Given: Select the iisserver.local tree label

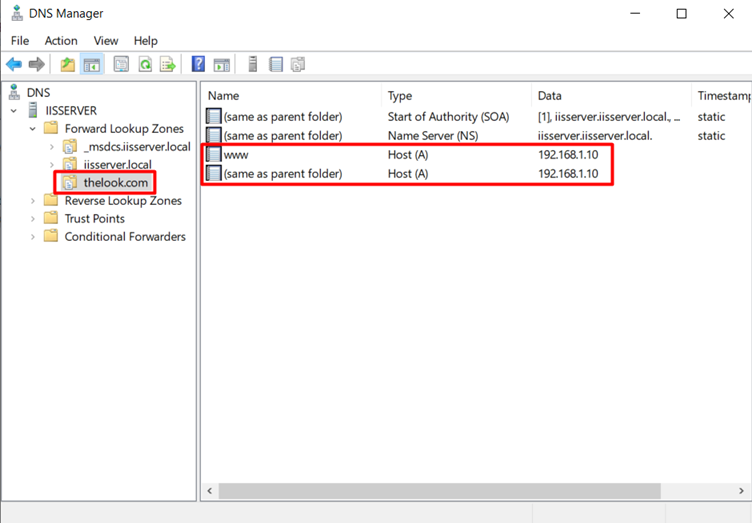Looking at the screenshot, I should [118, 164].
